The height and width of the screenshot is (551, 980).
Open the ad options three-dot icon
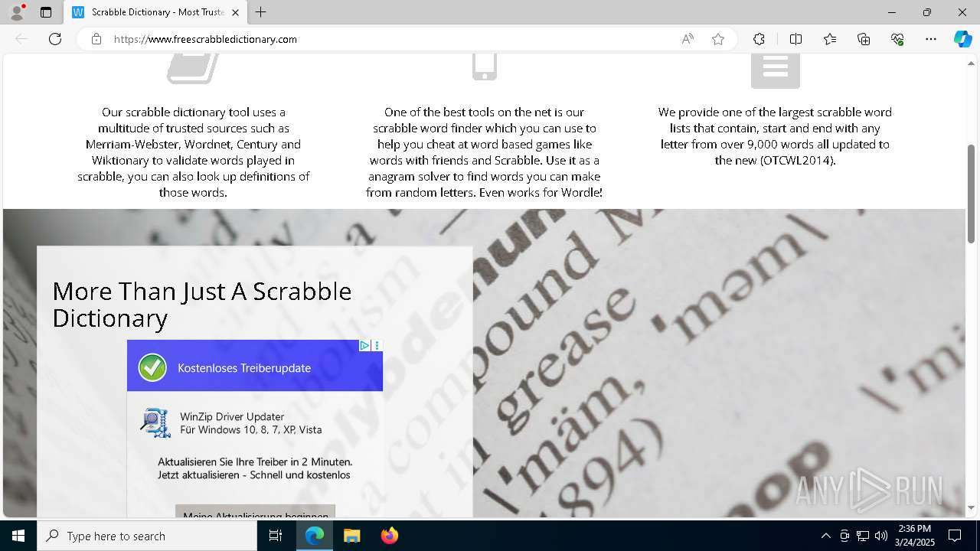coord(377,346)
